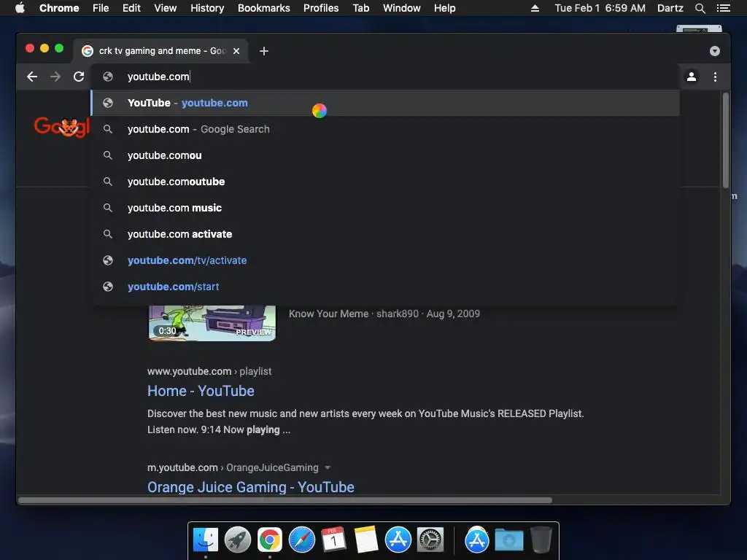This screenshot has width=747, height=560.
Task: Open 'Orange Juice Gaming - YouTube' result
Action: [x=251, y=487]
